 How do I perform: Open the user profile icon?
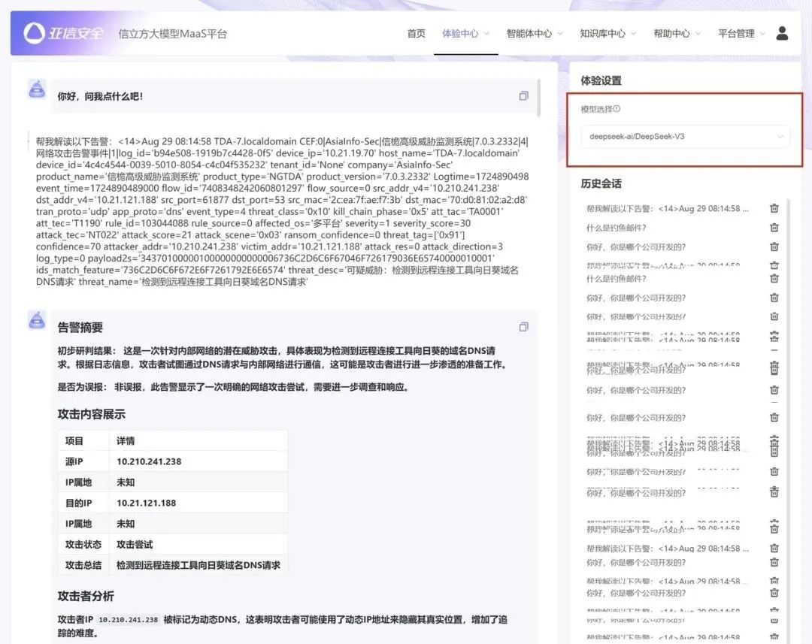(782, 33)
